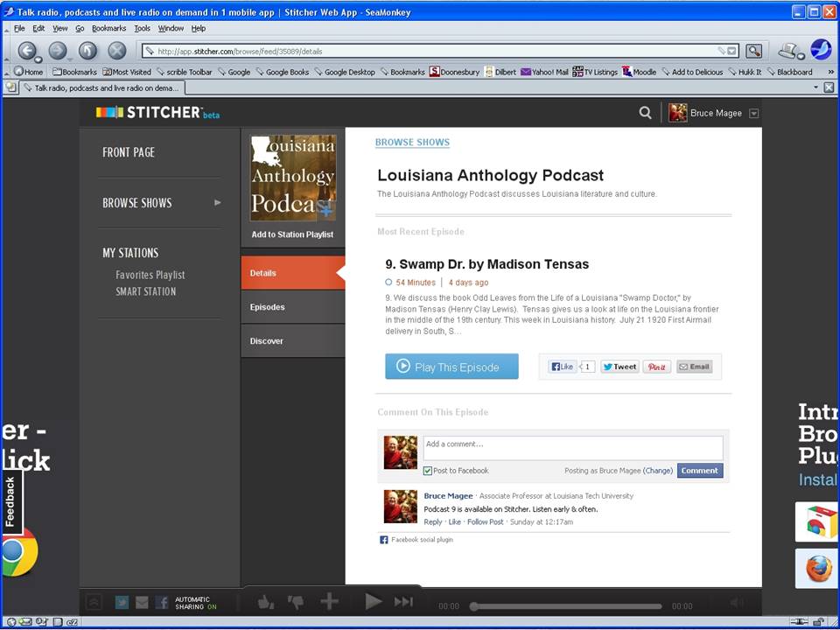Click the Twitter share icon in player bar

click(122, 602)
